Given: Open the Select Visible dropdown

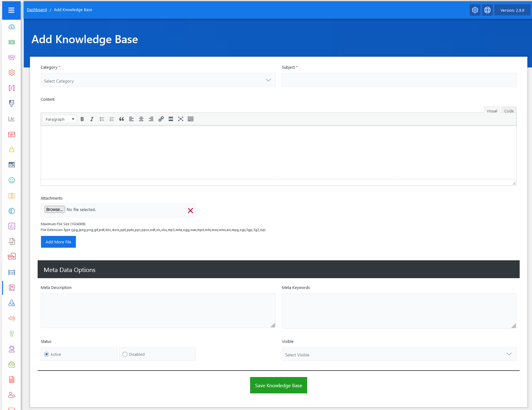Looking at the screenshot, I should click(x=399, y=354).
